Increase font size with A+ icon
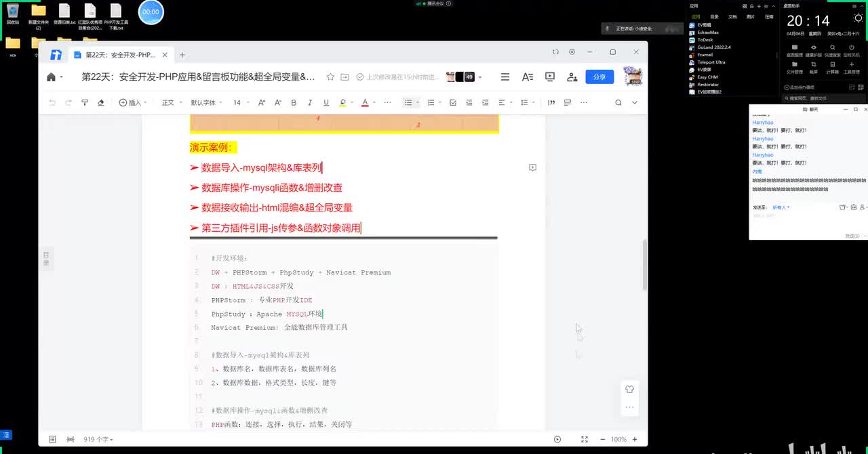The width and height of the screenshot is (868, 454). pos(262,102)
